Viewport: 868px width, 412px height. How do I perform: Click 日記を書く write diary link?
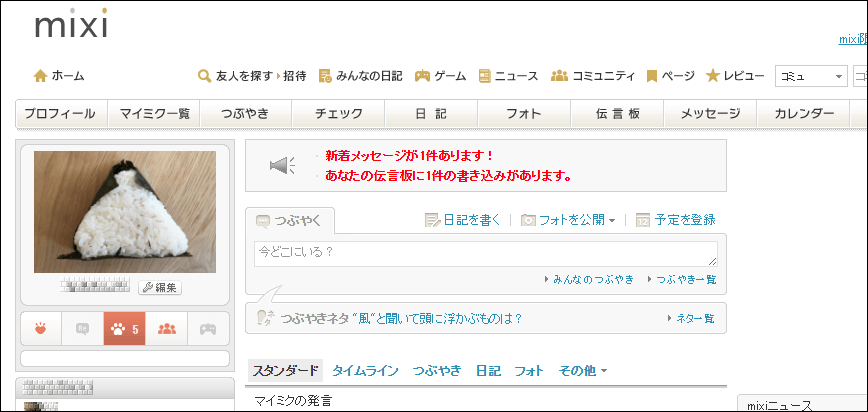472,220
